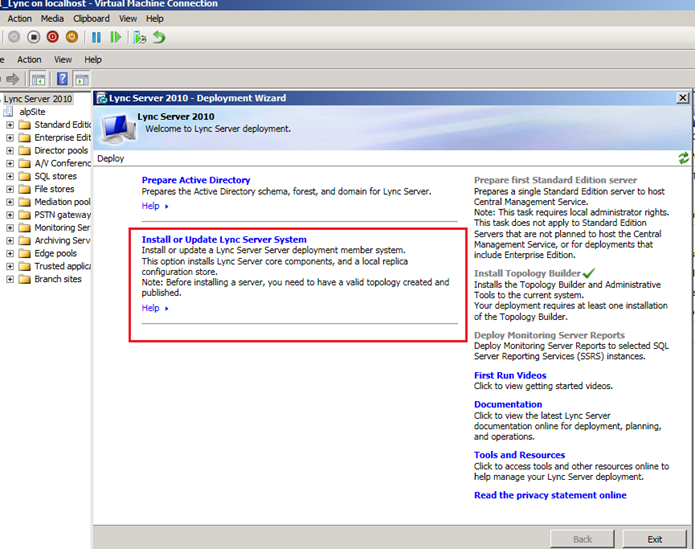Expand the Standard Edition tree node
Image resolution: width=695 pixels, height=549 pixels.
(x=10, y=125)
